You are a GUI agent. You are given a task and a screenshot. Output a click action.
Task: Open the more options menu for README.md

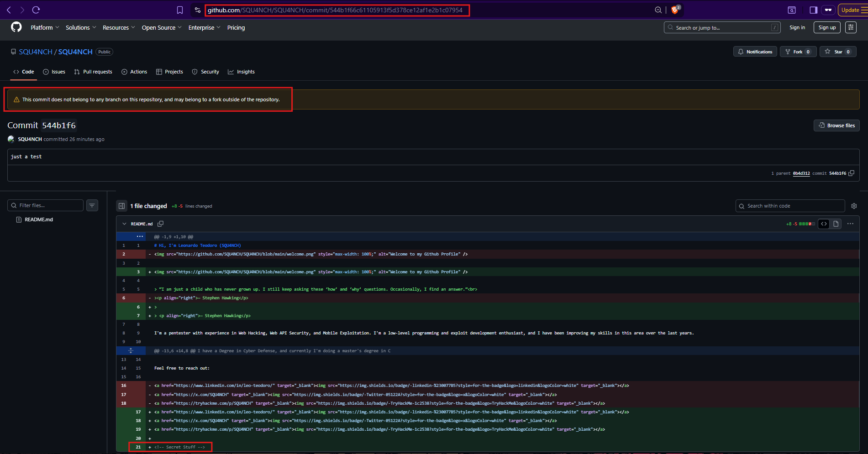tap(850, 224)
